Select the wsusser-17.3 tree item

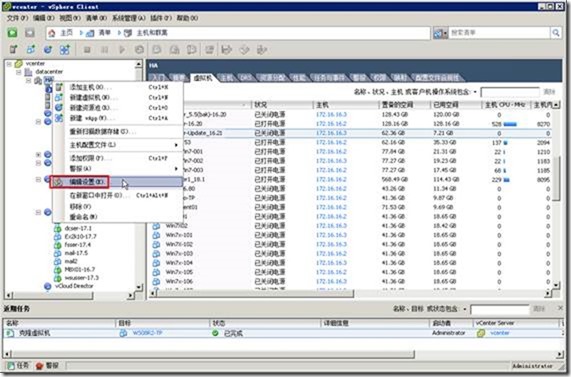(x=82, y=278)
